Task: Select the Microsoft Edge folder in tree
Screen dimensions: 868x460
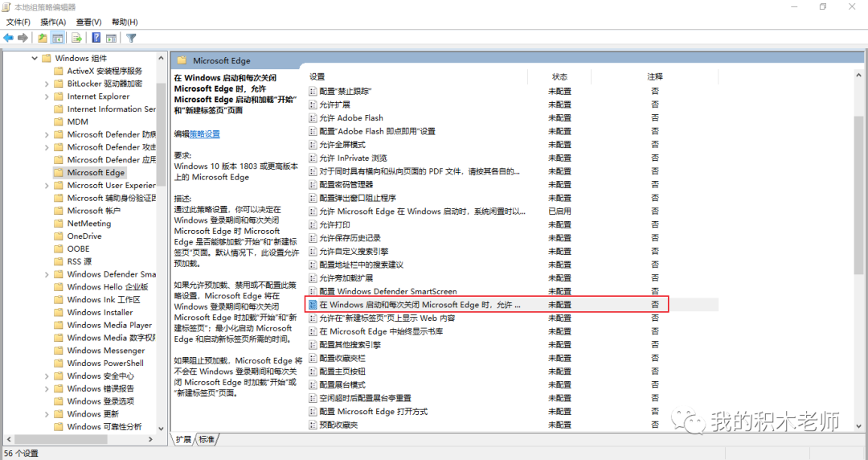Action: point(96,173)
